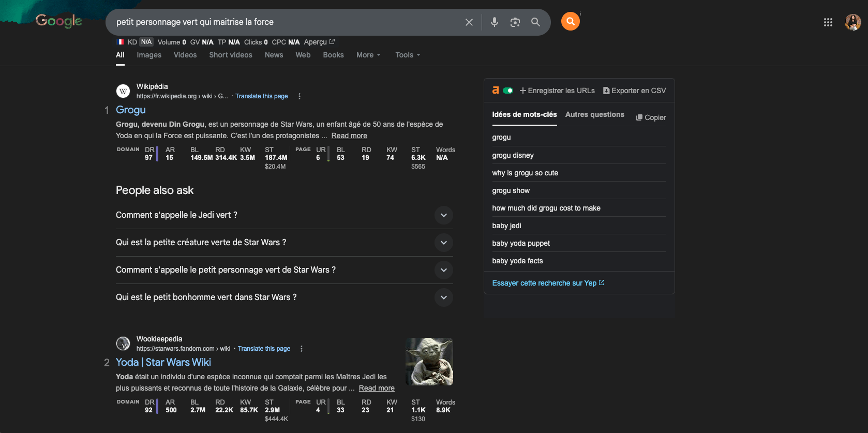Switch to Books tab
Viewport: 868px width, 433px height.
334,55
